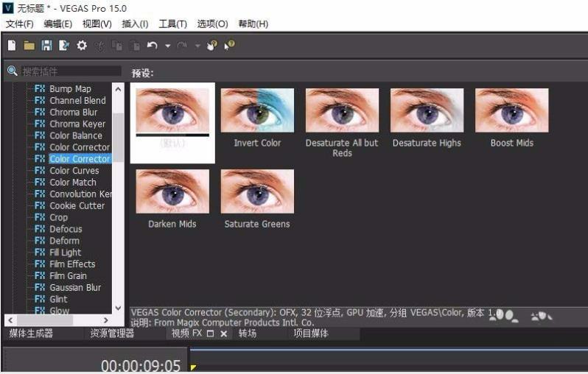Select the Chroma Blur effect
Screen dimensions: 588x374
point(74,112)
